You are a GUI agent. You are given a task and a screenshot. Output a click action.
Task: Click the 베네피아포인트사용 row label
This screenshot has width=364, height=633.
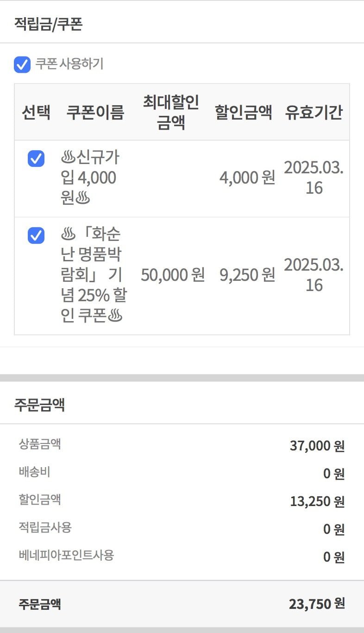(x=66, y=555)
